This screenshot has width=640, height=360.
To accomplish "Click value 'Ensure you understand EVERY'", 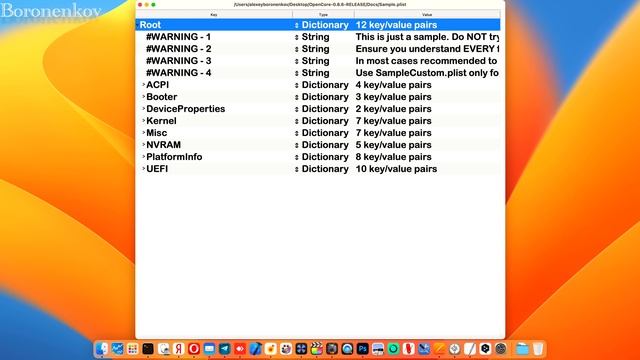I will 427,49.
